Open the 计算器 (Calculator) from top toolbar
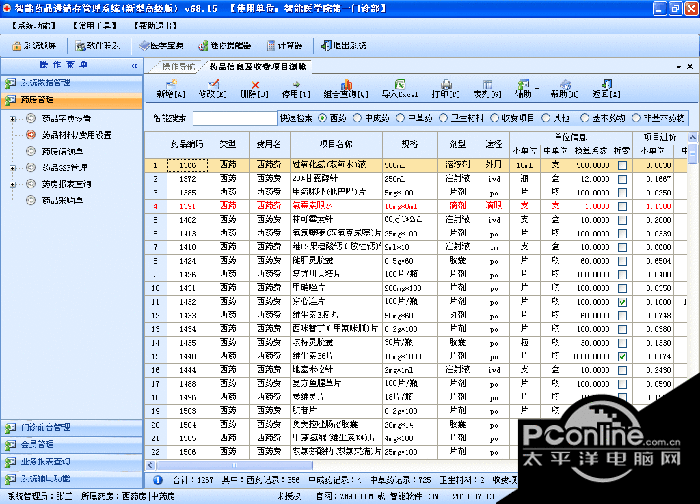The width and height of the screenshot is (700, 504). click(x=282, y=46)
